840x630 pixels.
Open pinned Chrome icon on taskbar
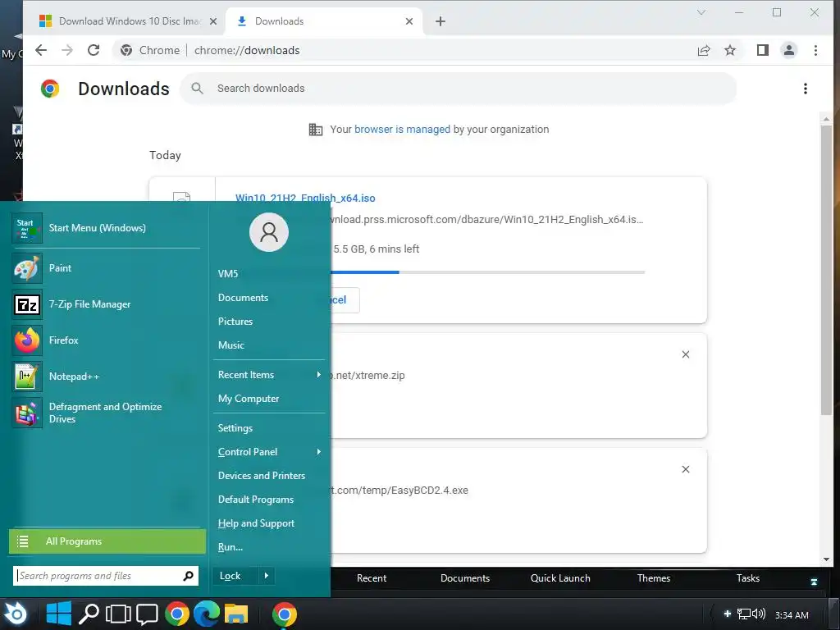[177, 614]
